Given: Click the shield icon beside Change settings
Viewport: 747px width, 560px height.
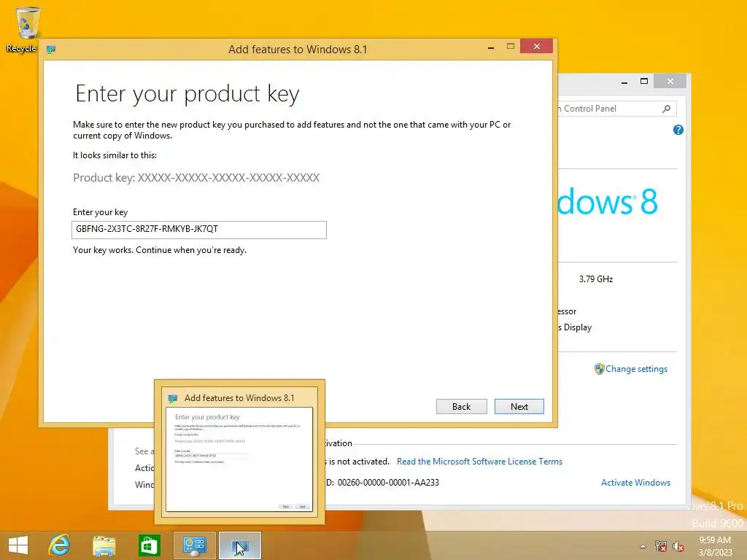Looking at the screenshot, I should 599,368.
